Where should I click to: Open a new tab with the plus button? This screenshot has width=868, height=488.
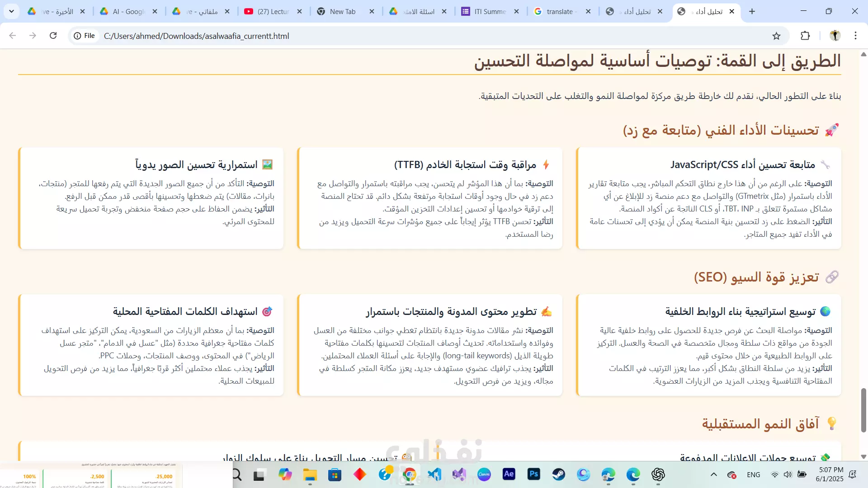(x=752, y=11)
